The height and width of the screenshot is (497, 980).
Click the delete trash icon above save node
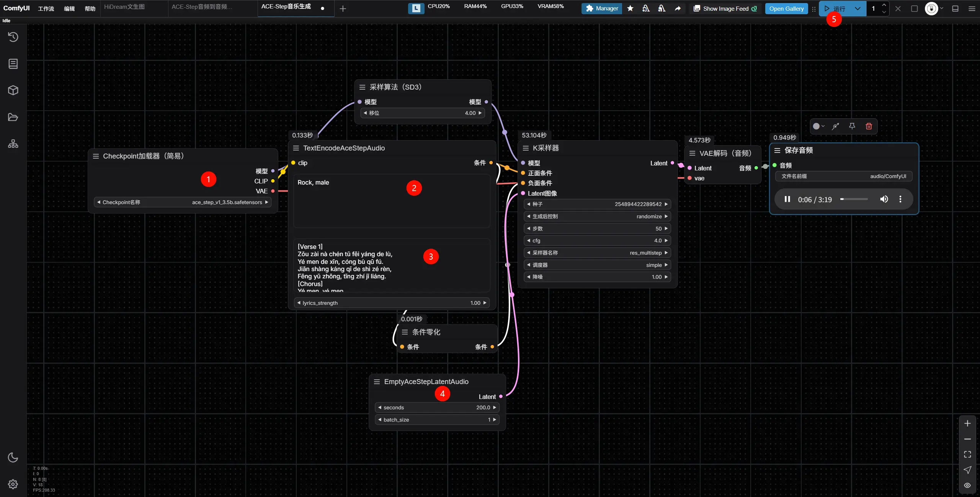point(869,126)
